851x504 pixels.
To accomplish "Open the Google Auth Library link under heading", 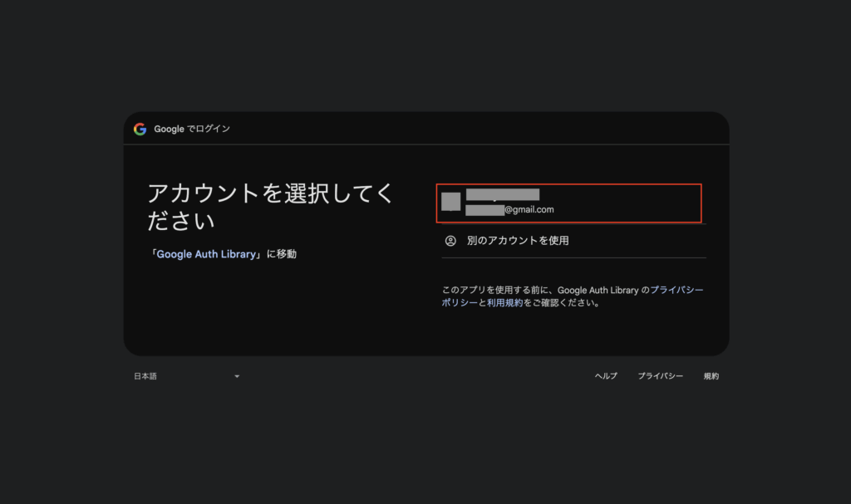I will 206,254.
